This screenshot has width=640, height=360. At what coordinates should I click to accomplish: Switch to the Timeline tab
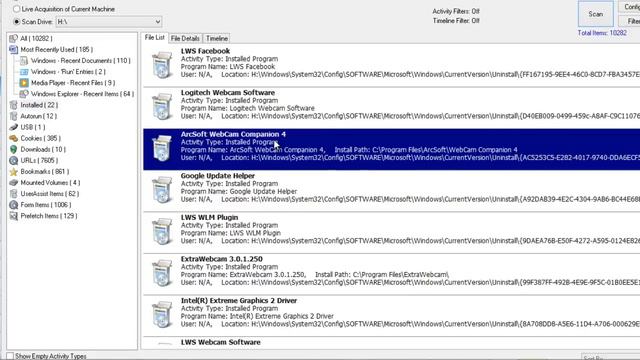(217, 38)
